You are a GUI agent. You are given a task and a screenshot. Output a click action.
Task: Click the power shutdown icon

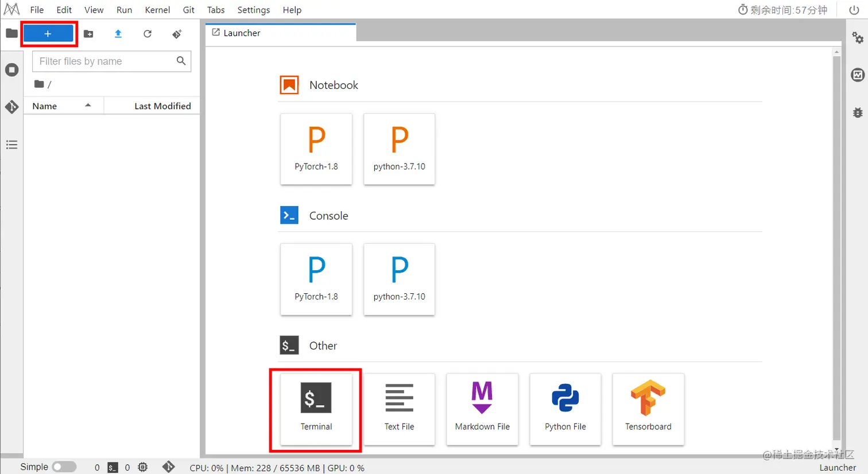854,10
